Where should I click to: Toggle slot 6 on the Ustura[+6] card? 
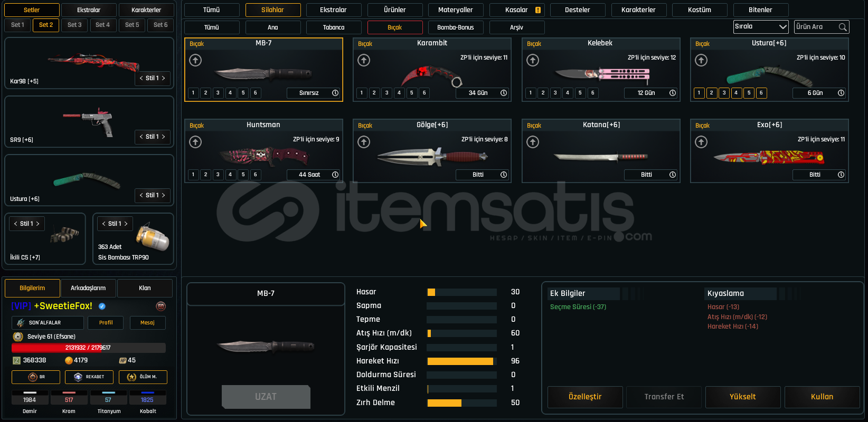(761, 93)
